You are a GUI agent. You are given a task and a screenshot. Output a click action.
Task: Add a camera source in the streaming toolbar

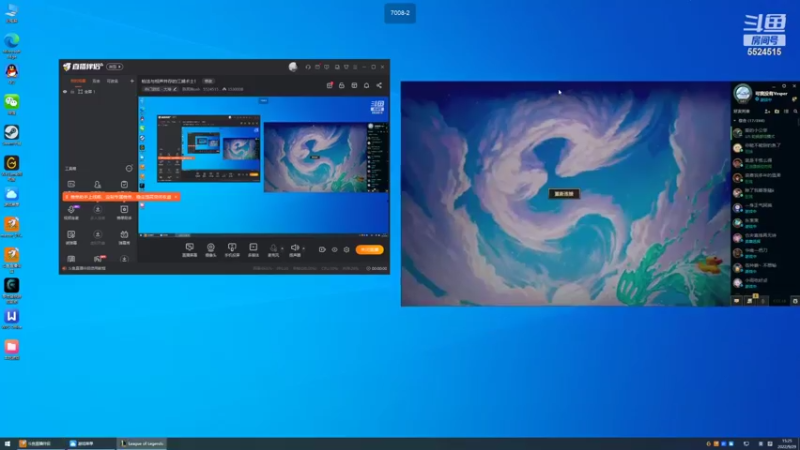point(211,249)
